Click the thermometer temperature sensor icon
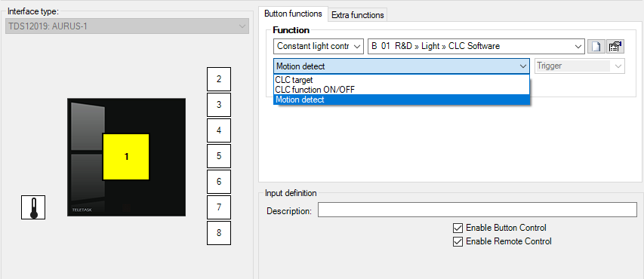The height and width of the screenshot is (279, 644). pos(33,207)
